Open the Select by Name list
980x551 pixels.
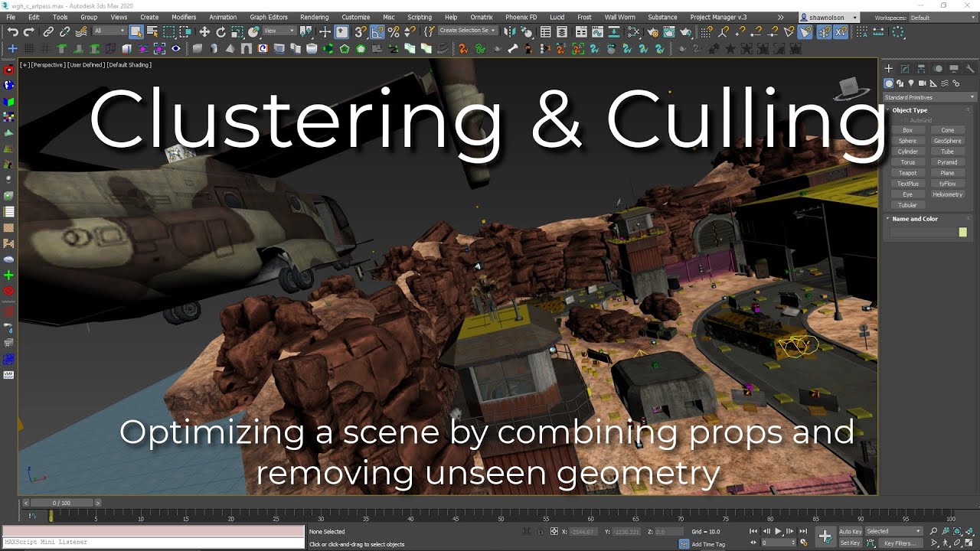pos(152,31)
